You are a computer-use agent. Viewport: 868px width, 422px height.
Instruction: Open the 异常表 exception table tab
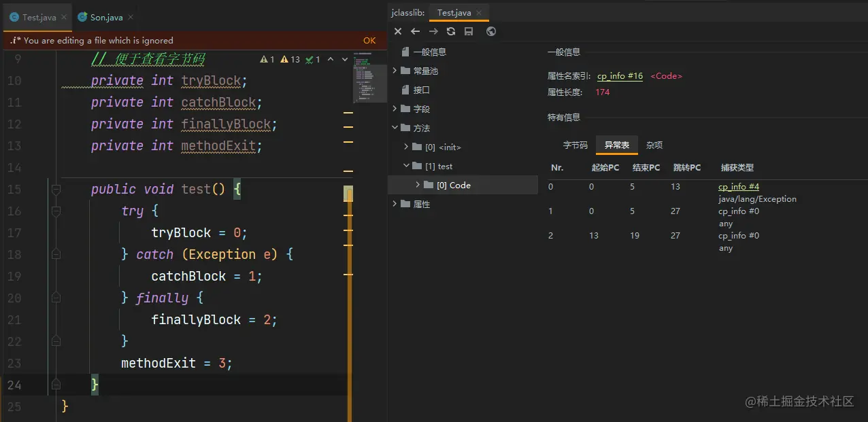click(x=617, y=145)
